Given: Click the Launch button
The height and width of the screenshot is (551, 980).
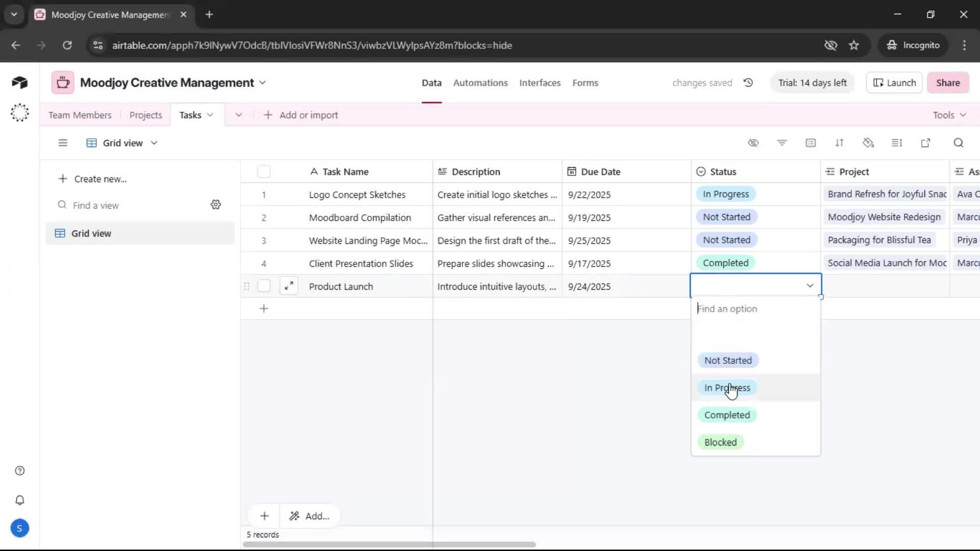Looking at the screenshot, I should (x=894, y=83).
